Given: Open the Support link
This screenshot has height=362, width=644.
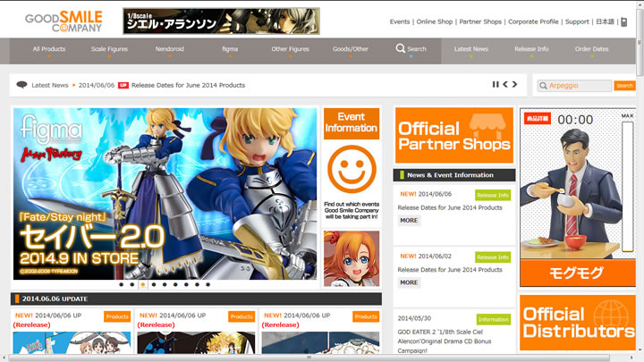Looking at the screenshot, I should pos(577,21).
